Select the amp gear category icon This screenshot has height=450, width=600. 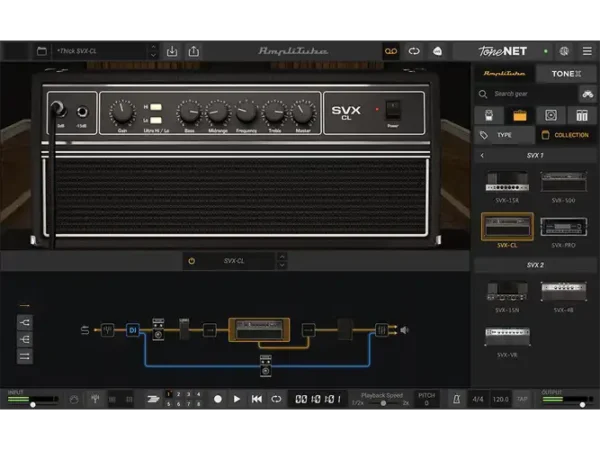click(520, 115)
